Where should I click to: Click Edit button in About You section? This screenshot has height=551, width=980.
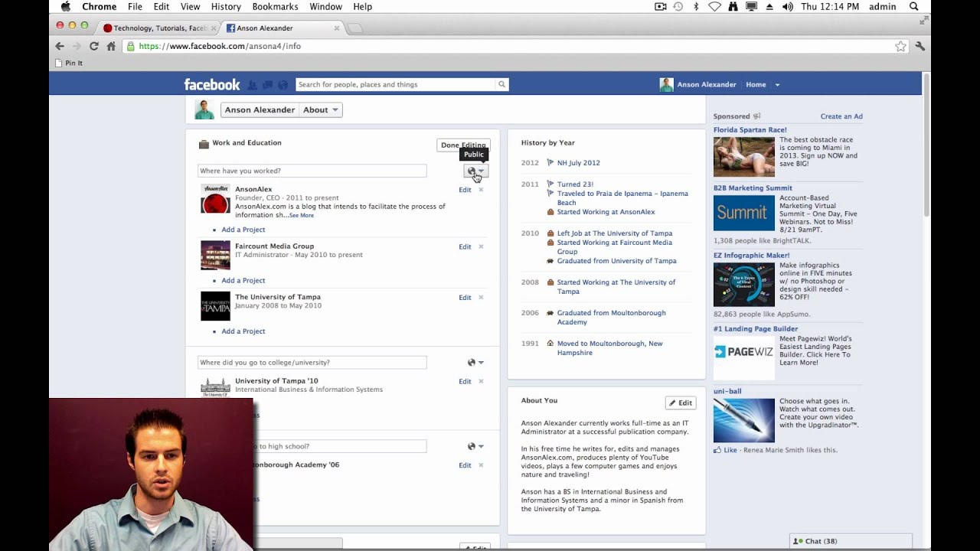(x=680, y=403)
